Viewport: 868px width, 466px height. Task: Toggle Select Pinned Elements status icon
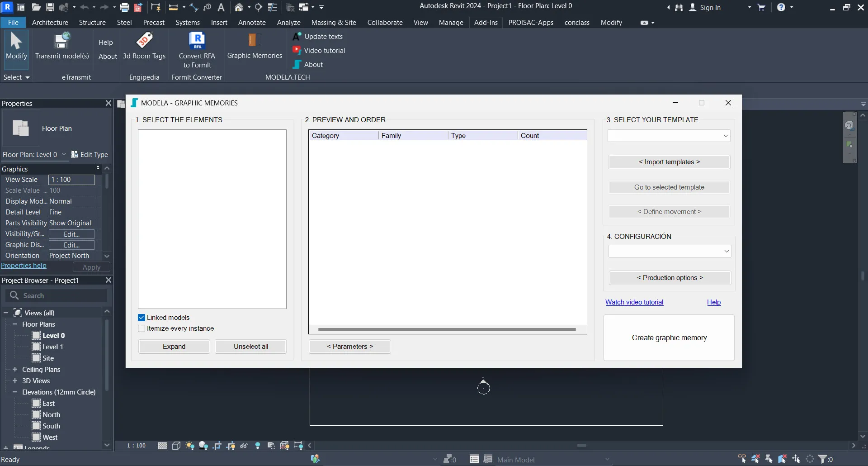[769, 459]
